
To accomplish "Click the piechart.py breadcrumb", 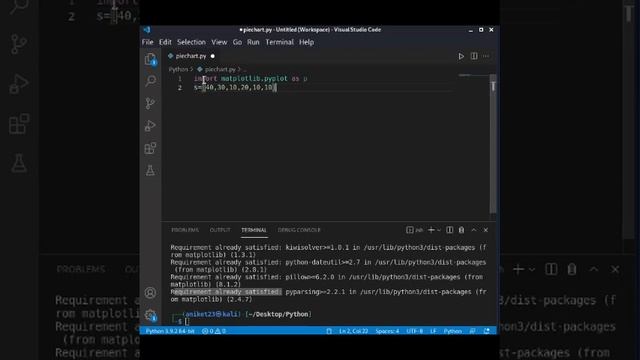I will pyautogui.click(x=220, y=69).
